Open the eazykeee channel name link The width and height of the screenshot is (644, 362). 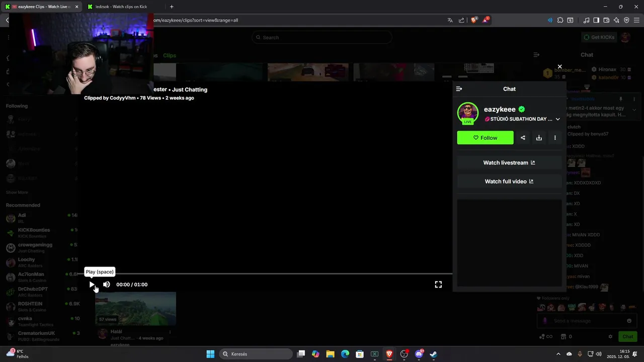[x=500, y=109]
